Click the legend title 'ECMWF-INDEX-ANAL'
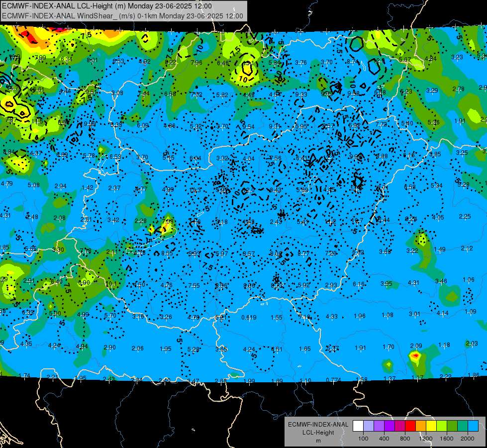487x448 pixels. click(x=318, y=425)
